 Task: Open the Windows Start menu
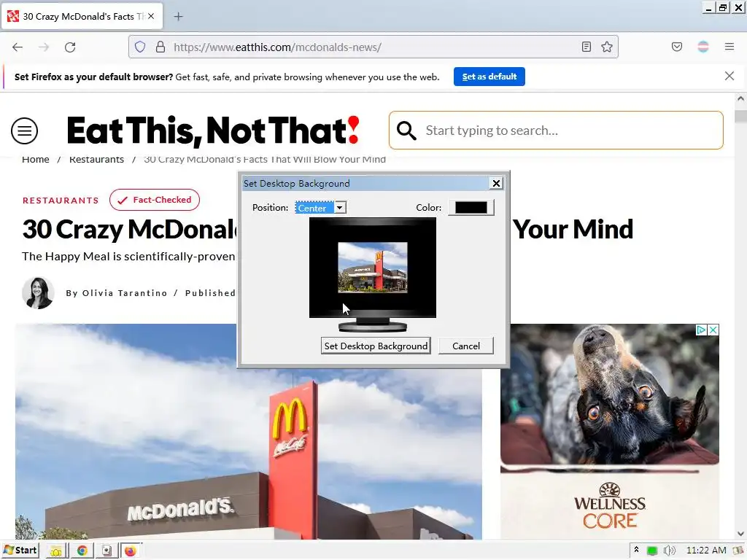[x=20, y=551]
